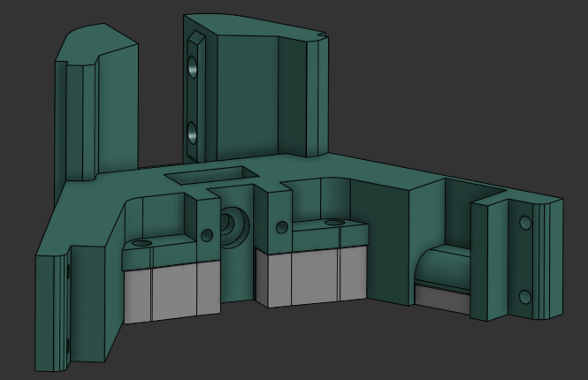The height and width of the screenshot is (380, 588).
Task: Click the top hole on the middle green clamp
Action: pyautogui.click(x=333, y=221)
